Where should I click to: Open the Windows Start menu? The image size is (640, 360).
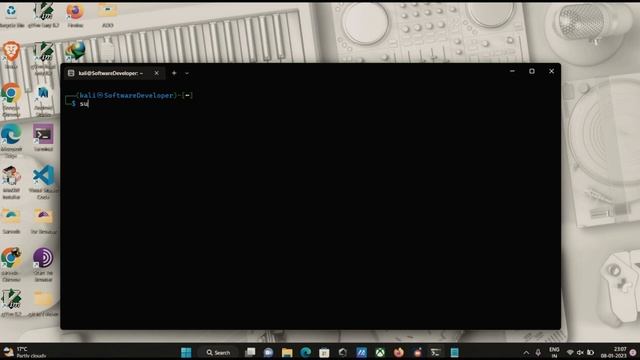tap(186, 352)
